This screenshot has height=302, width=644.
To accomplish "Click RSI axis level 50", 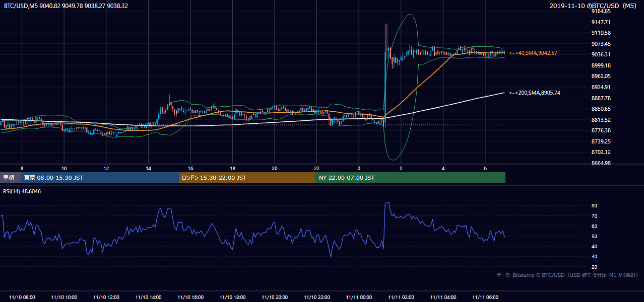I will 595,237.
